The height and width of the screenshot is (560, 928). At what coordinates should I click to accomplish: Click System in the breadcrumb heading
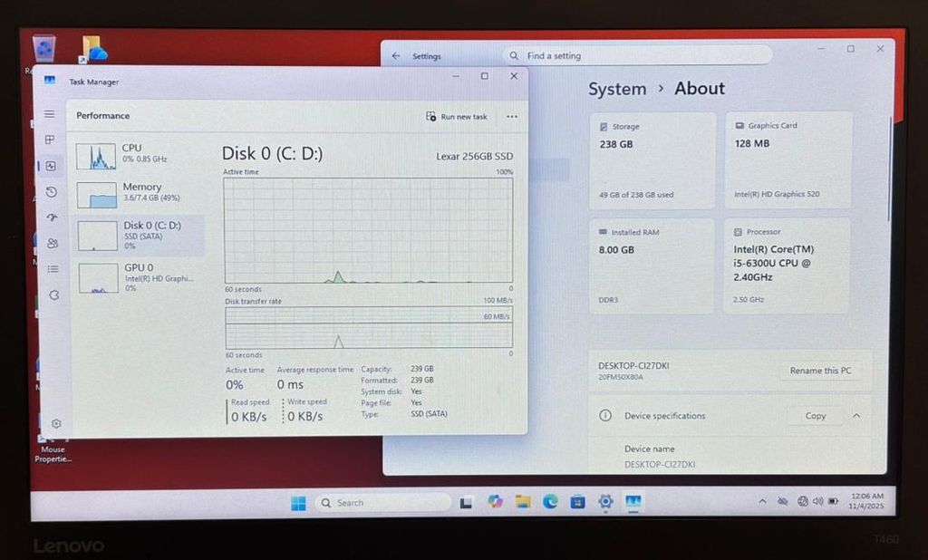(617, 89)
